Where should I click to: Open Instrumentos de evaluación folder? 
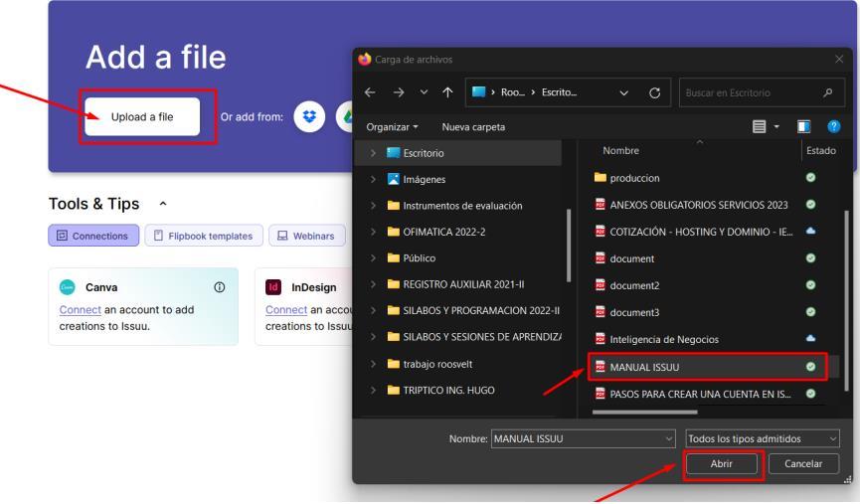(x=462, y=206)
